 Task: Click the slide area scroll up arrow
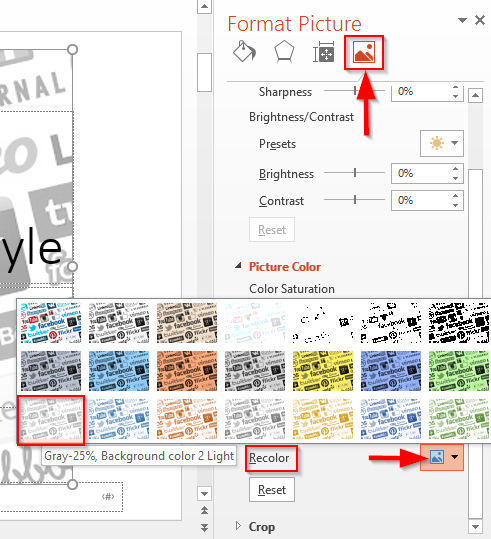point(204,7)
